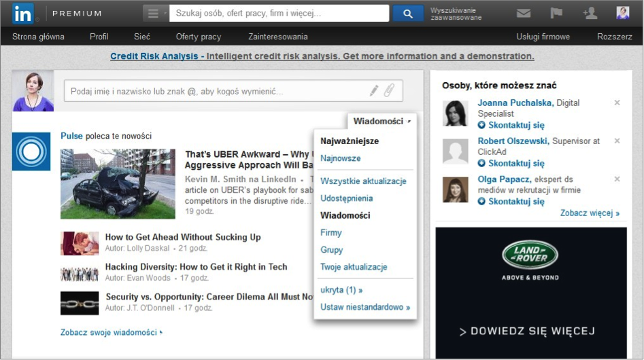
Task: Choose Wszystkie aktualizacje filter
Action: point(363,181)
